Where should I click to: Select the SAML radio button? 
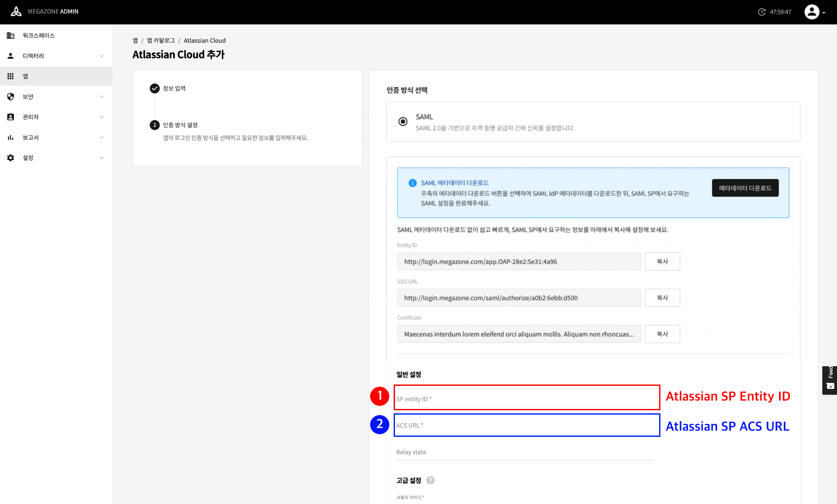tap(403, 122)
